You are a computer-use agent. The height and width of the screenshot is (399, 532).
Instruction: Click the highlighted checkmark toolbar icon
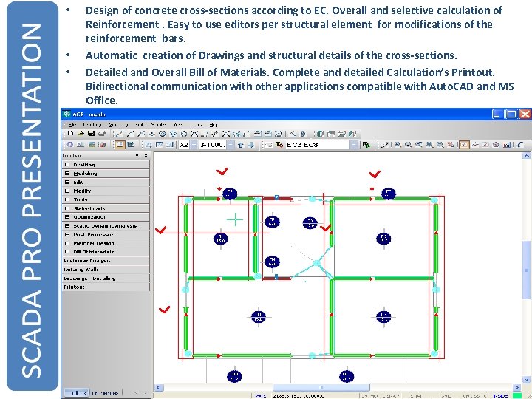coord(464,145)
